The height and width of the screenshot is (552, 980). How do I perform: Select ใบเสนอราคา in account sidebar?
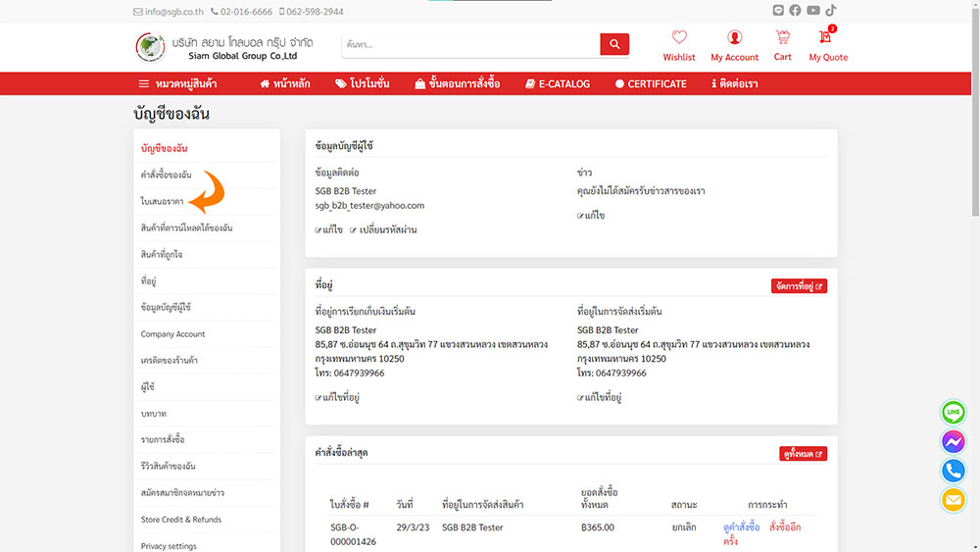(163, 201)
